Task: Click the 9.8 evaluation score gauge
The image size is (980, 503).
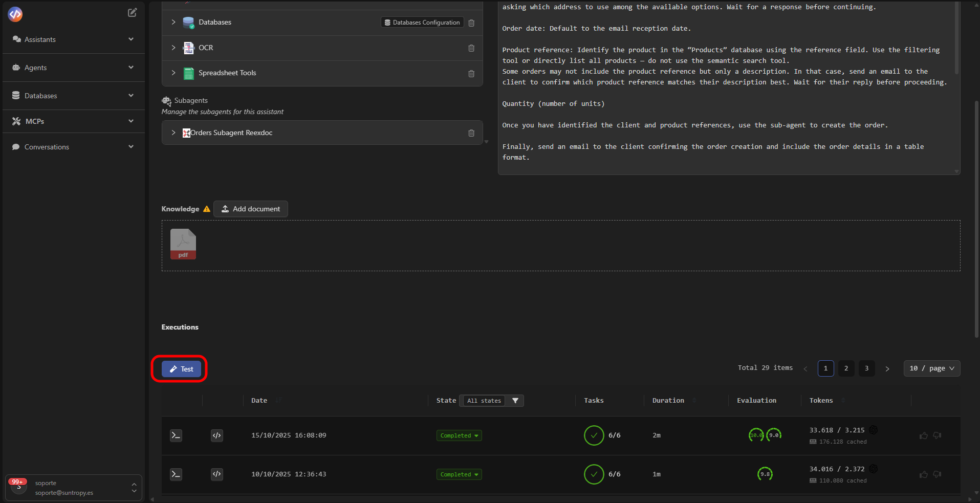Action: tap(765, 474)
